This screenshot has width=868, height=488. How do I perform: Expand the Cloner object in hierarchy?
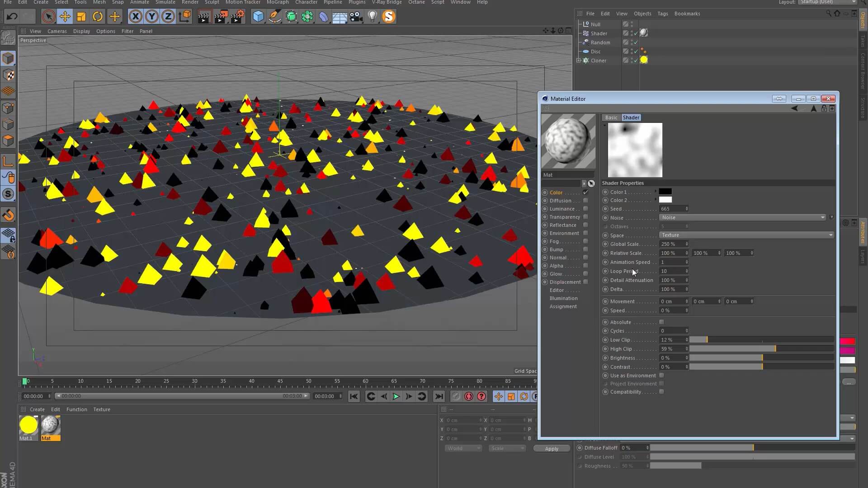point(578,60)
